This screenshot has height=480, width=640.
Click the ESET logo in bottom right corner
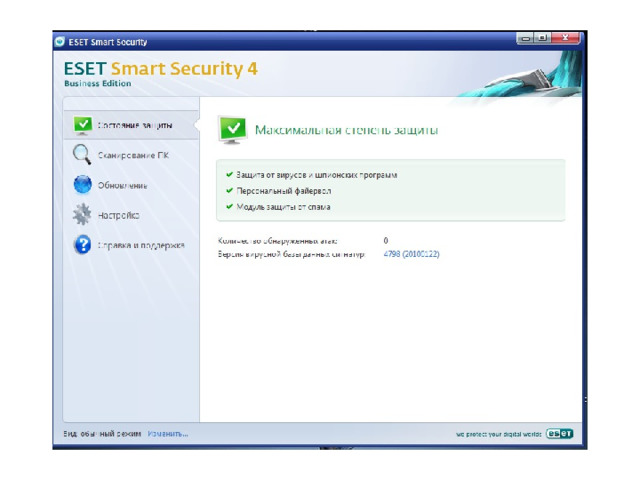click(559, 433)
